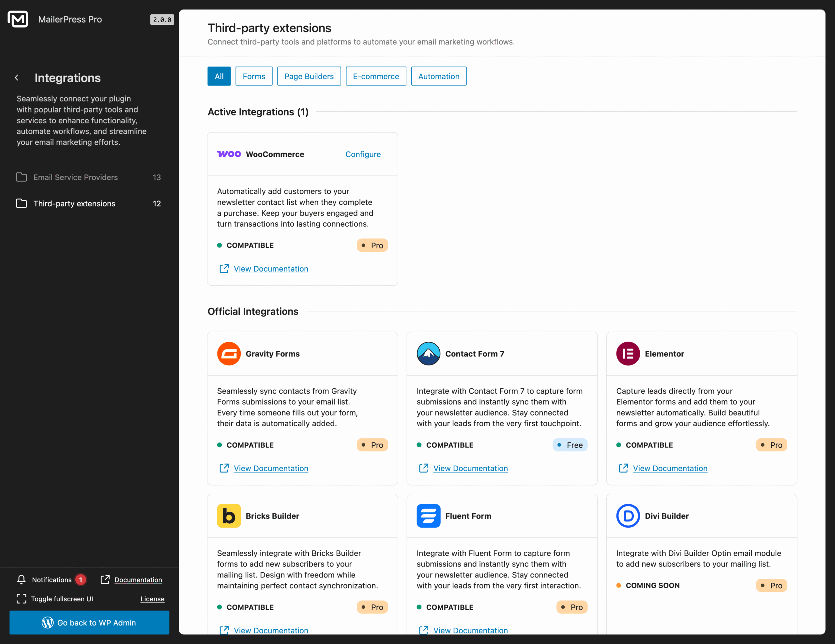The image size is (835, 644).
Task: Click the Gravity Forms Pro badge
Action: [x=372, y=445]
